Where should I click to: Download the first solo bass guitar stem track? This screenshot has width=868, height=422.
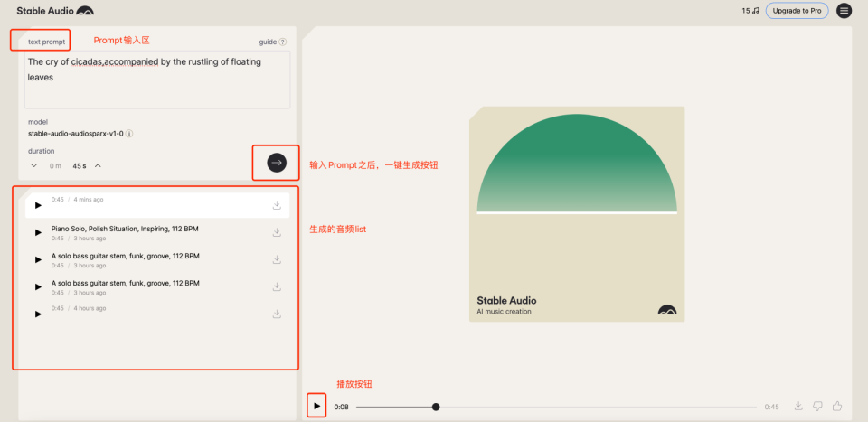click(277, 259)
